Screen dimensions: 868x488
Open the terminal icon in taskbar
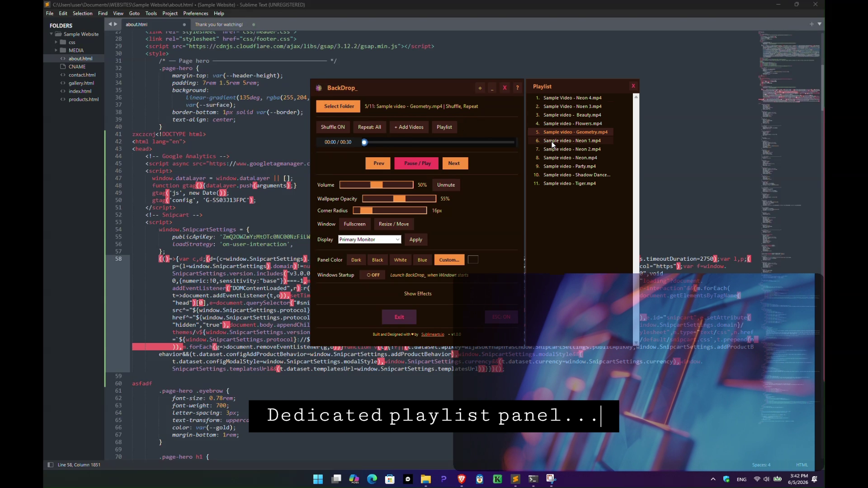[x=533, y=479]
